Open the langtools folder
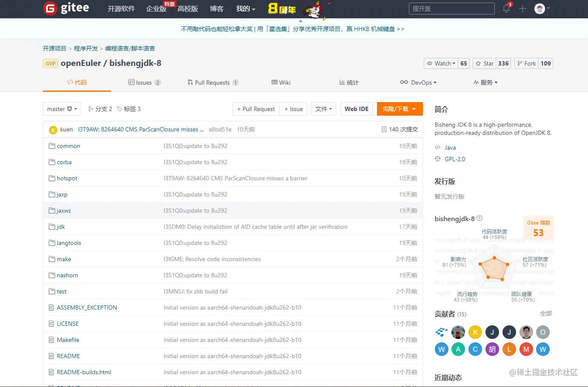 pos(69,243)
